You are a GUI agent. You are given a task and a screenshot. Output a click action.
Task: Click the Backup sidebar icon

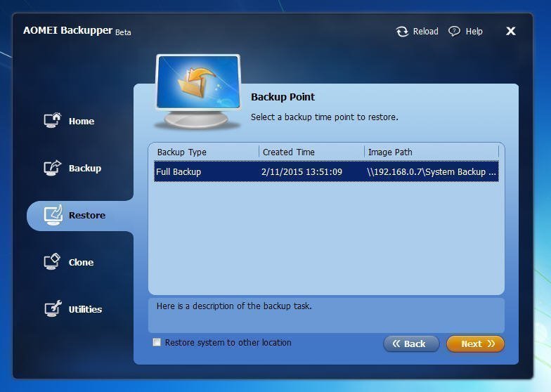click(x=52, y=167)
